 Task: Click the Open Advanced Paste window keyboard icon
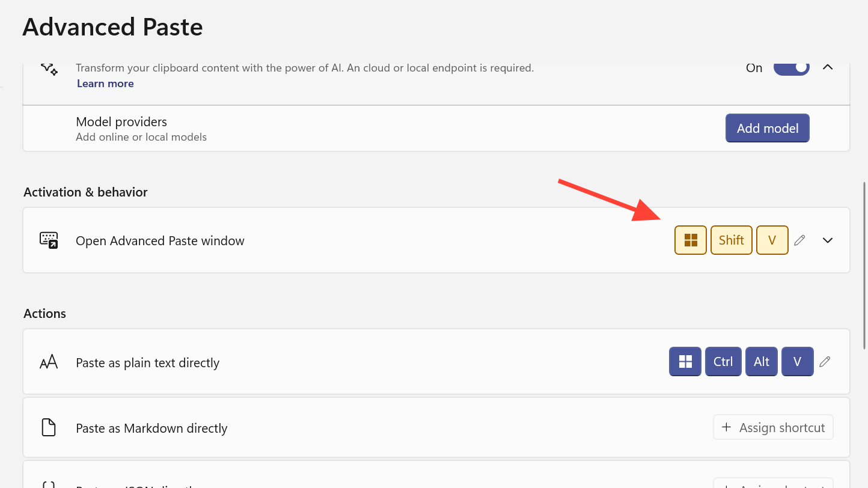point(49,240)
